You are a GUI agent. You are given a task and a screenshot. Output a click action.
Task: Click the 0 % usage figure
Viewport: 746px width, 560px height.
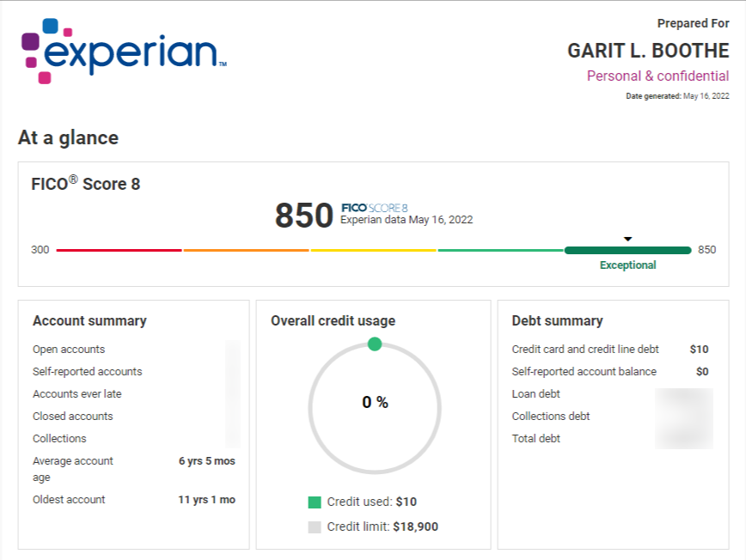pyautogui.click(x=375, y=402)
